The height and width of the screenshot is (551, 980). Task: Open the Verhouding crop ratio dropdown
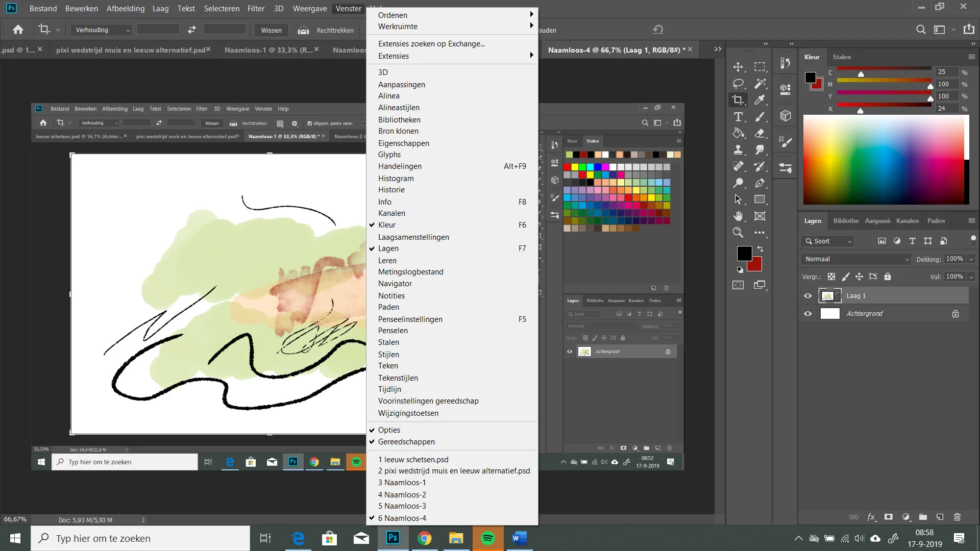(102, 30)
